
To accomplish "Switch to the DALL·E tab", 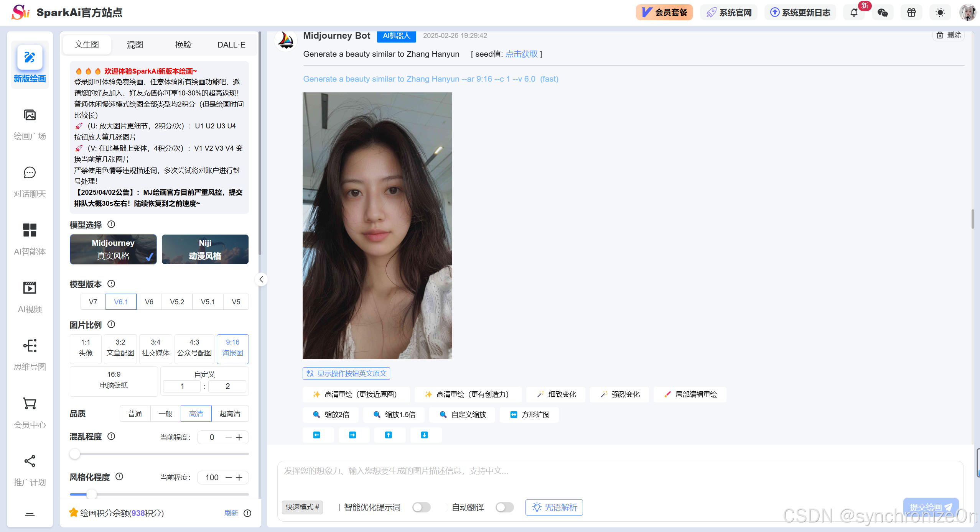I will click(x=231, y=45).
